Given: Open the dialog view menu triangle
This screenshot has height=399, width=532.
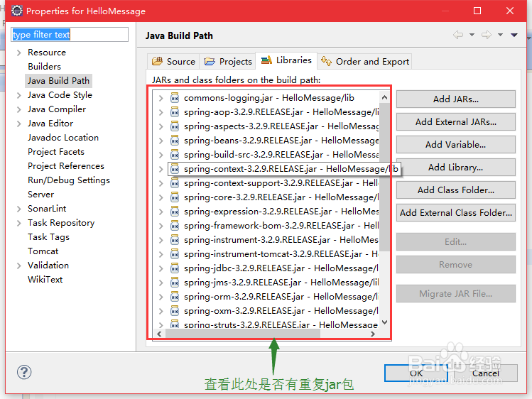Looking at the screenshot, I should 514,35.
